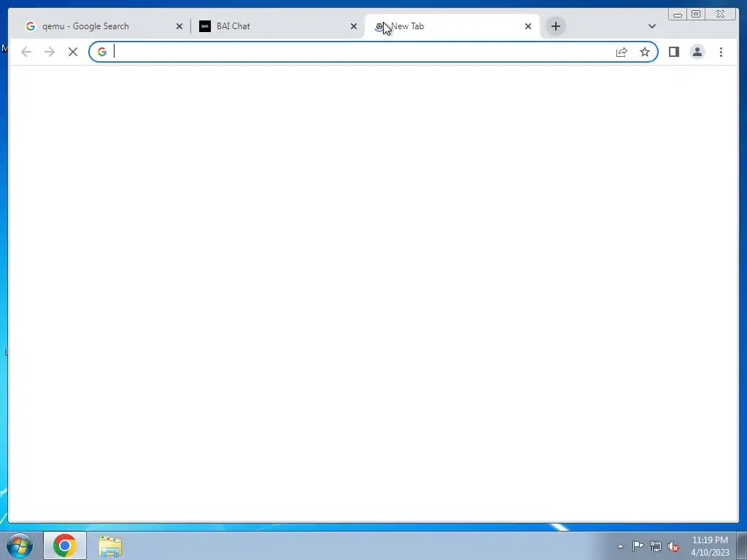Image resolution: width=747 pixels, height=560 pixels.
Task: Select the New Tab tab
Action: pyautogui.click(x=452, y=26)
